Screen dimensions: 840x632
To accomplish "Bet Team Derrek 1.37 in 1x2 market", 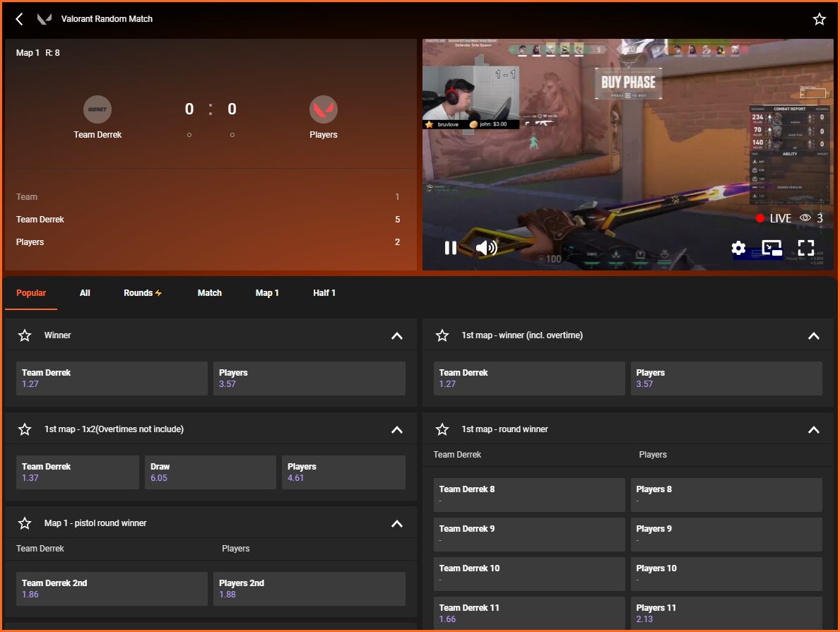I will (78, 472).
